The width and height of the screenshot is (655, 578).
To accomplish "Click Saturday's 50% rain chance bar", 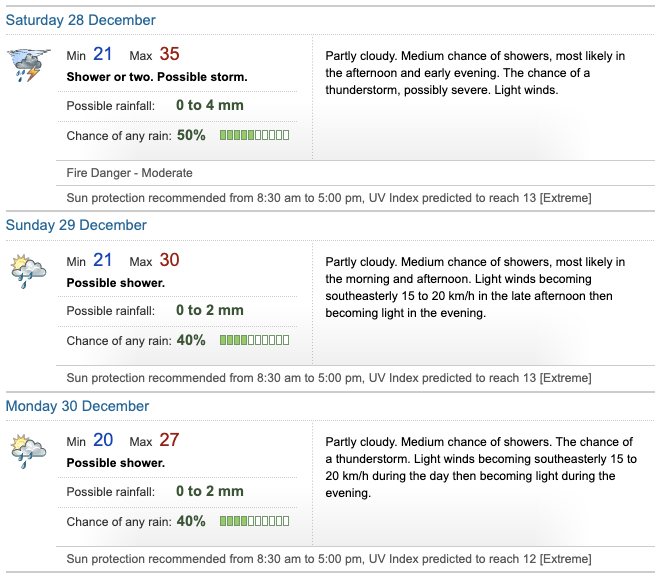I will pos(254,135).
